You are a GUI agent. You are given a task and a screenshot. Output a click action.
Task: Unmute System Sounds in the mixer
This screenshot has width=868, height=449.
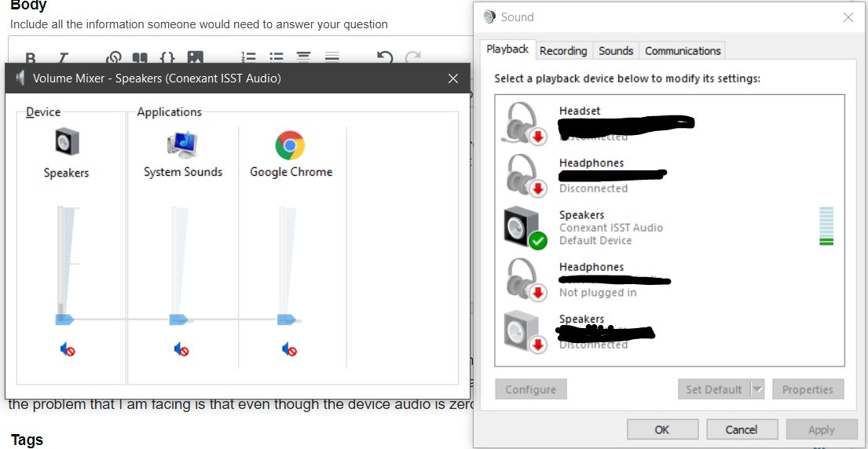pyautogui.click(x=181, y=349)
